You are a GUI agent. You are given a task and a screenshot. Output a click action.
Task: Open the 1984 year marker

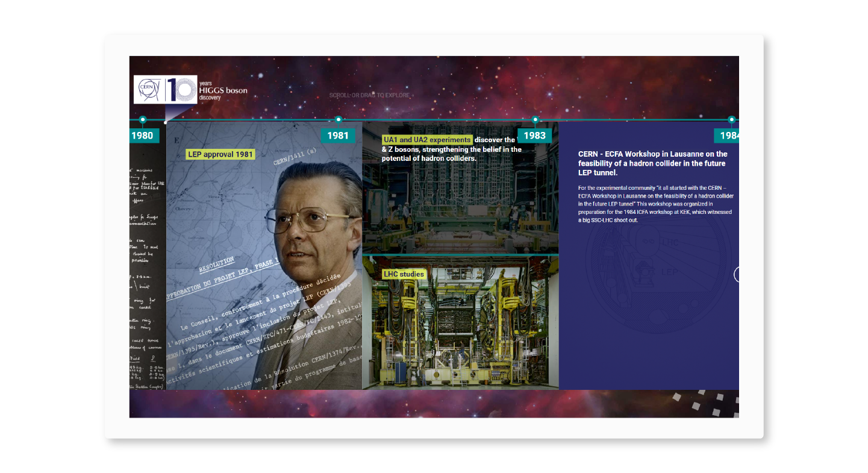pyautogui.click(x=726, y=136)
